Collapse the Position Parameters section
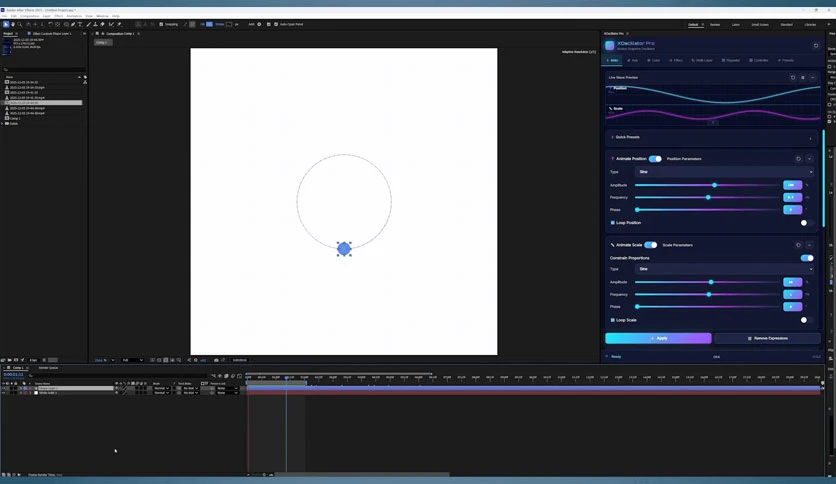 pos(809,159)
